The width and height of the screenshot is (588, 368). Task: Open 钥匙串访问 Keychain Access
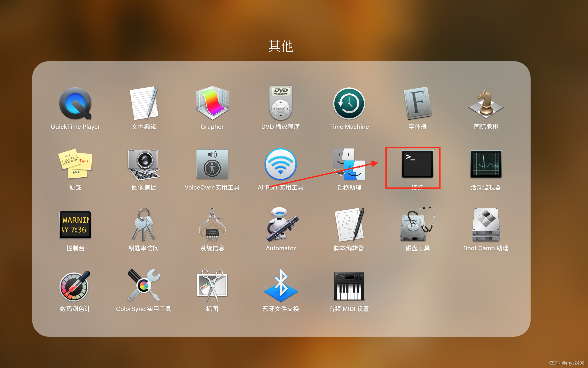coord(144,225)
